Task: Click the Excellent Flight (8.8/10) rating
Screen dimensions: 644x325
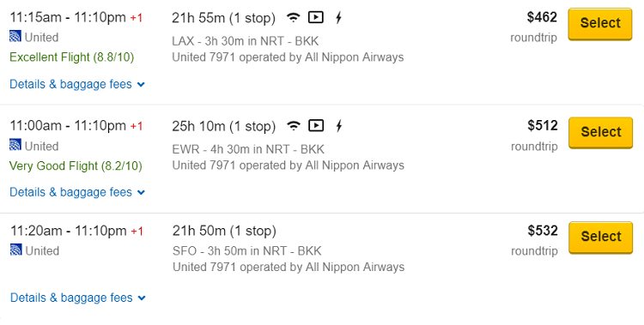Action: click(x=72, y=57)
